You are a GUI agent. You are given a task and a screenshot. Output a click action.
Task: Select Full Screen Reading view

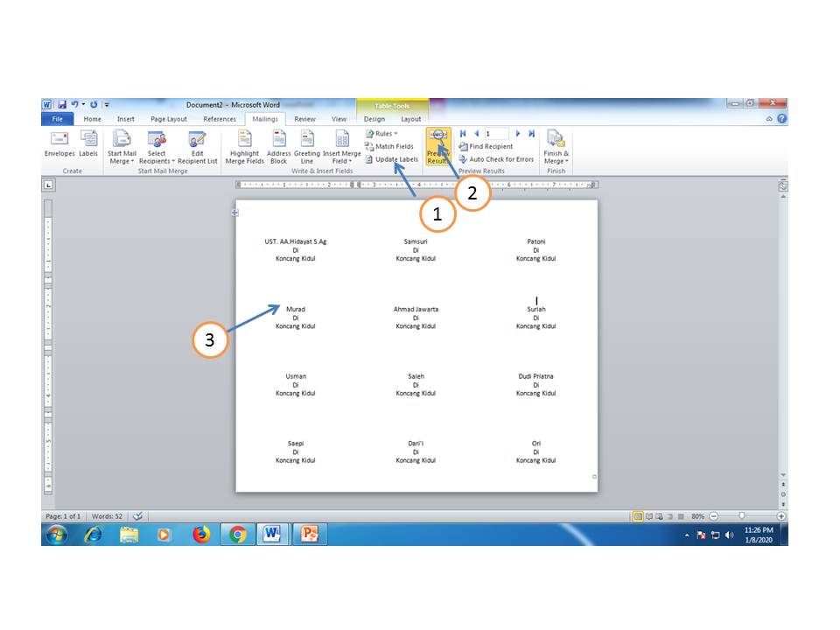coord(648,516)
